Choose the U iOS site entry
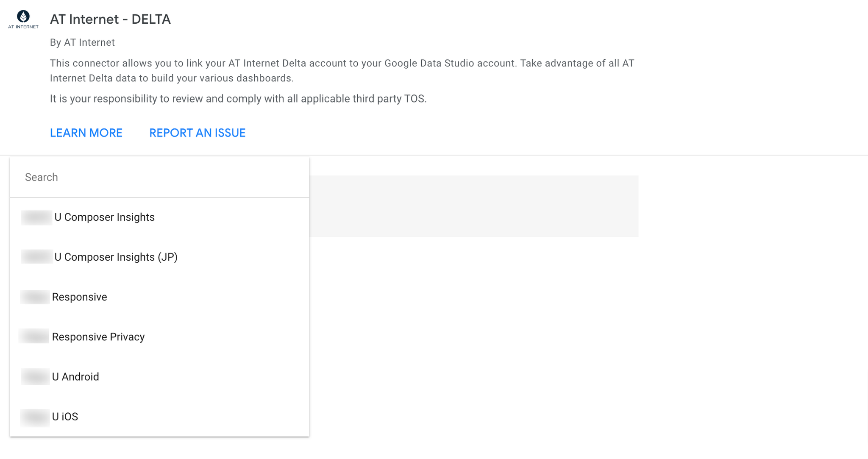 click(x=160, y=417)
